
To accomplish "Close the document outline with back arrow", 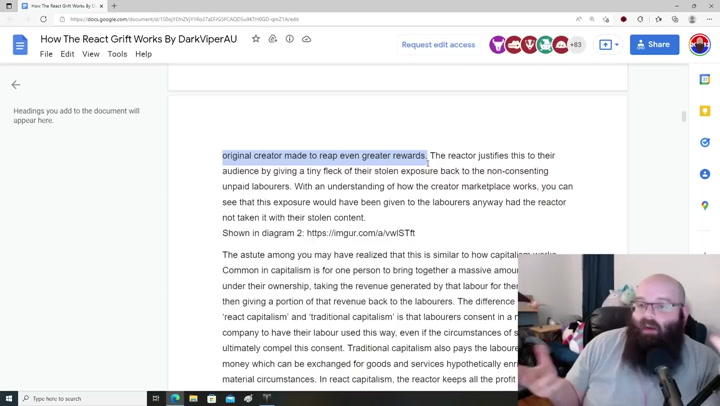I will coord(16,85).
